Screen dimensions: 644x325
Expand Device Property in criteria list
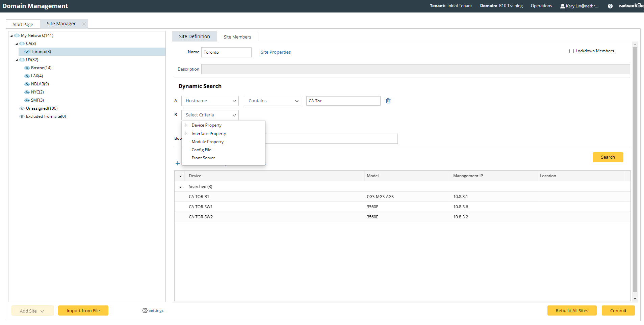pos(186,125)
